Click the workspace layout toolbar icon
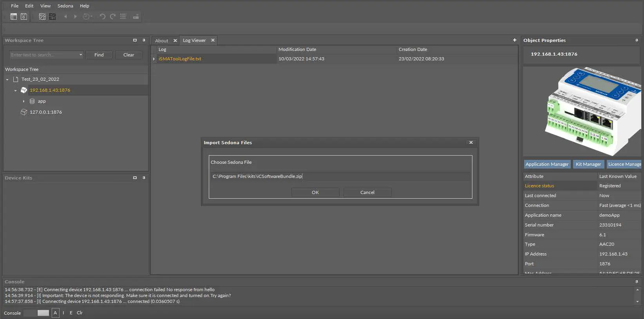The width and height of the screenshot is (644, 319). pyautogui.click(x=14, y=16)
